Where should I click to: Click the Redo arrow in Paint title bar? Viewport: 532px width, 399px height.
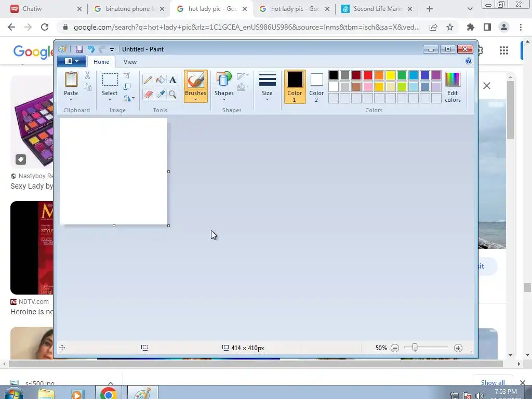pyautogui.click(x=102, y=49)
